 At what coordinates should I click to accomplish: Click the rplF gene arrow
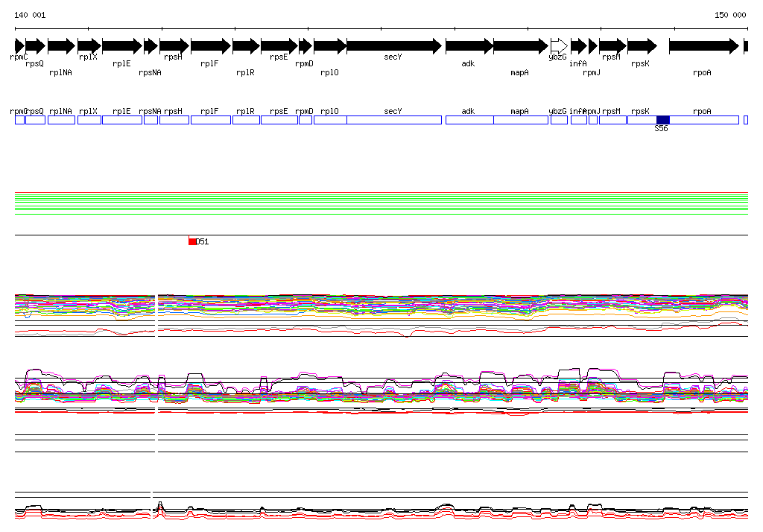(x=211, y=46)
